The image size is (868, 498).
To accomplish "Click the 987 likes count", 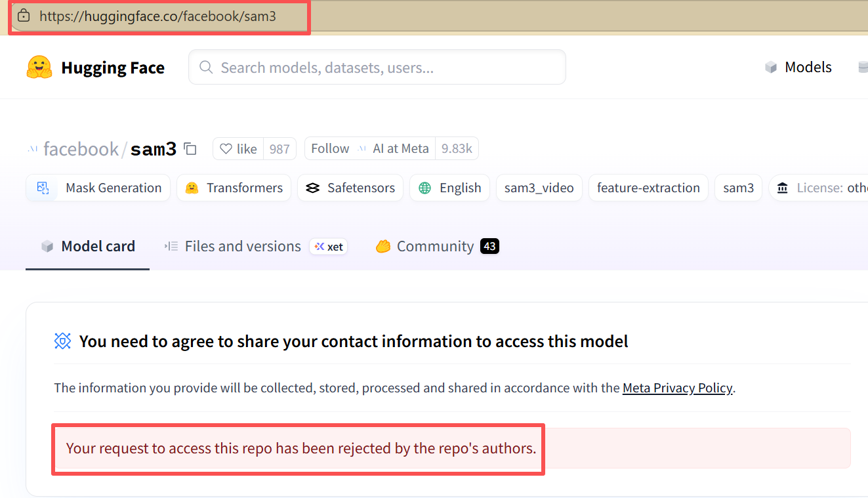I will tap(279, 149).
